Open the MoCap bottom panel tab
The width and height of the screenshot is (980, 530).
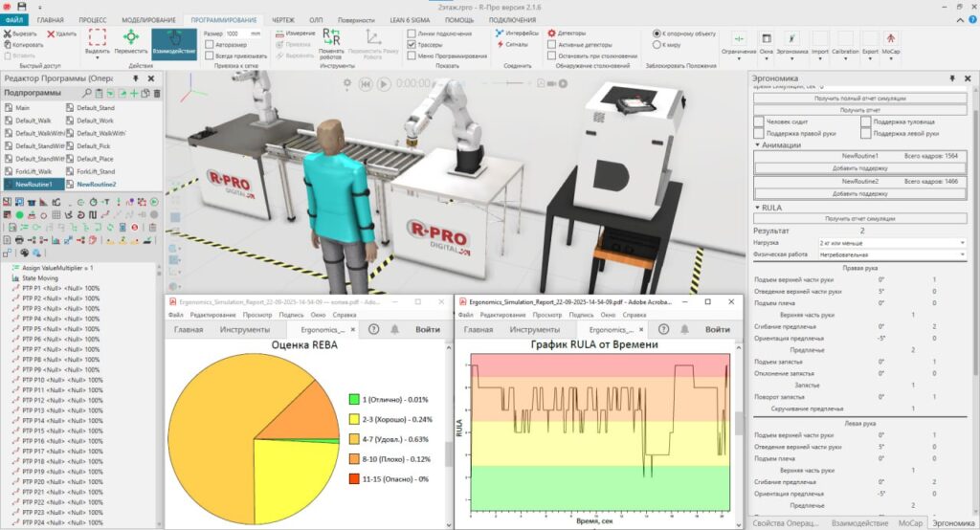point(910,523)
